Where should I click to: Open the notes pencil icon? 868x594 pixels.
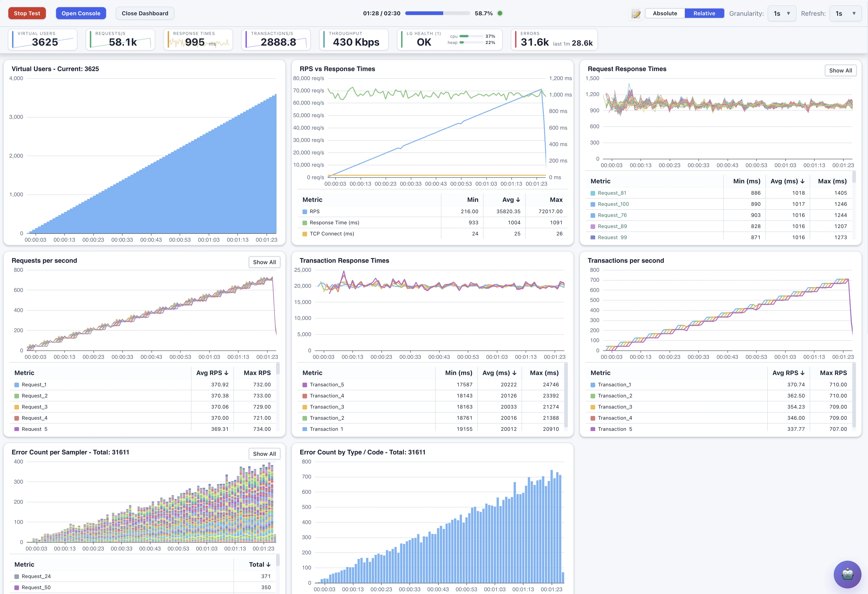(636, 13)
